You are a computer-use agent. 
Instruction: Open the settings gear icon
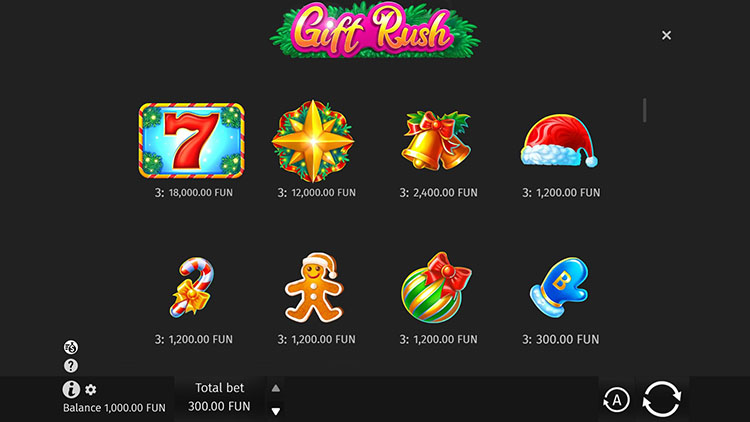pyautogui.click(x=90, y=389)
